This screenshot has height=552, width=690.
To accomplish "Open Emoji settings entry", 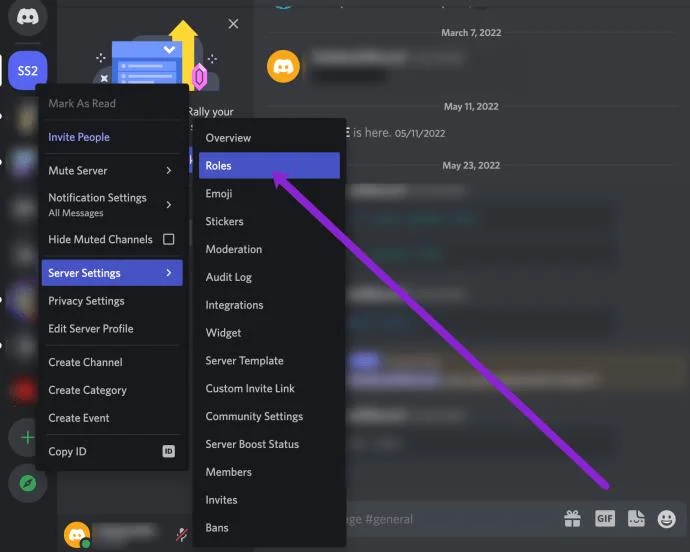I will 269,193.
